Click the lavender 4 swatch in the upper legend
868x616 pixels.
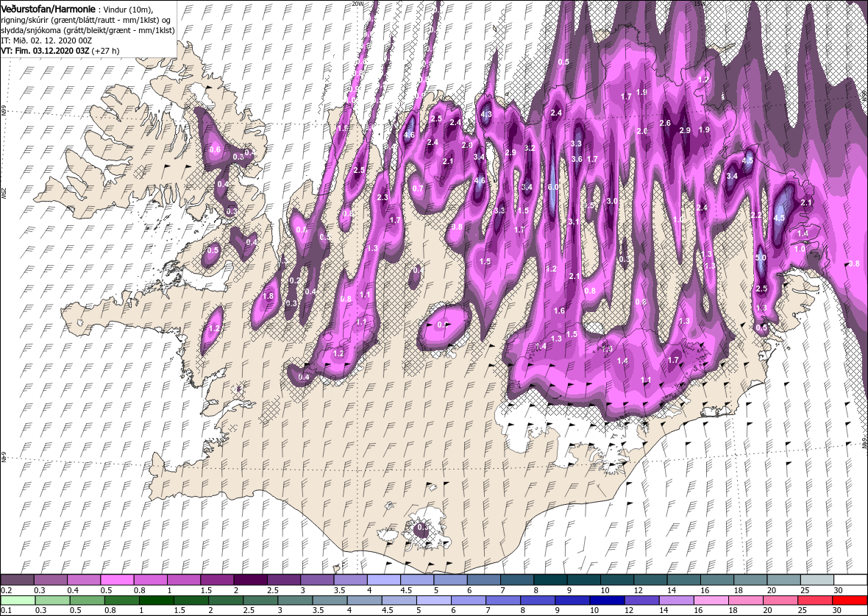pyautogui.click(x=384, y=579)
